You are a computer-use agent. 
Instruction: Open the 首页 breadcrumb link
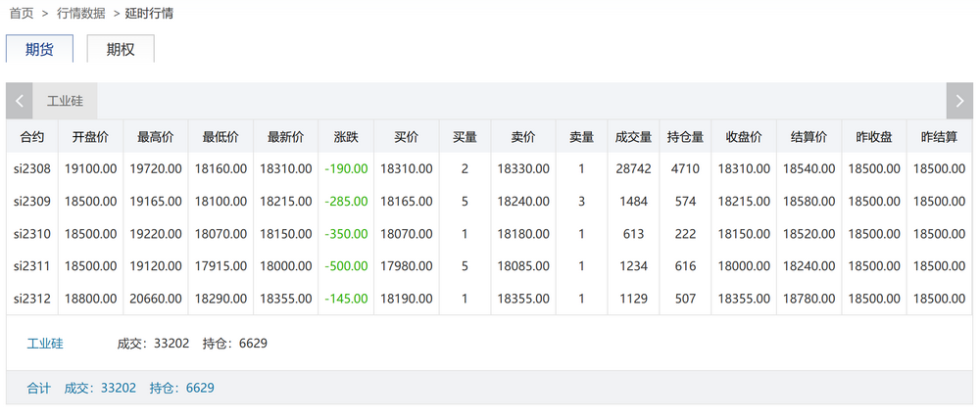tap(21, 14)
